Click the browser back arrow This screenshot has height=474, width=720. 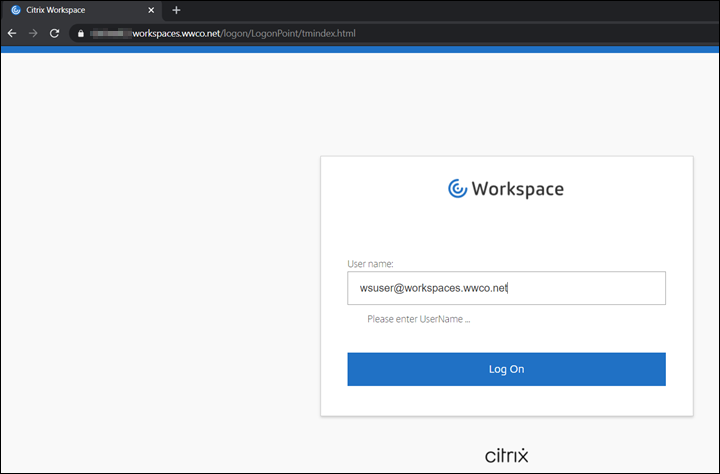(x=12, y=34)
